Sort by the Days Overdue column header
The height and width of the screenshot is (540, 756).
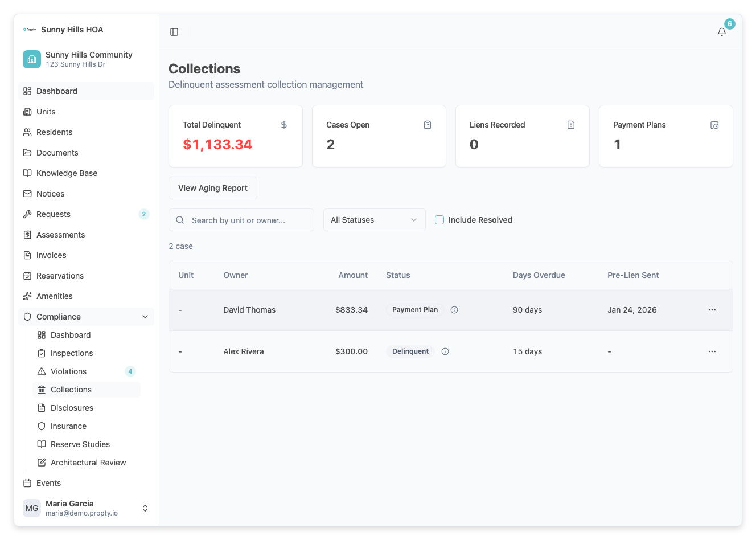(539, 275)
